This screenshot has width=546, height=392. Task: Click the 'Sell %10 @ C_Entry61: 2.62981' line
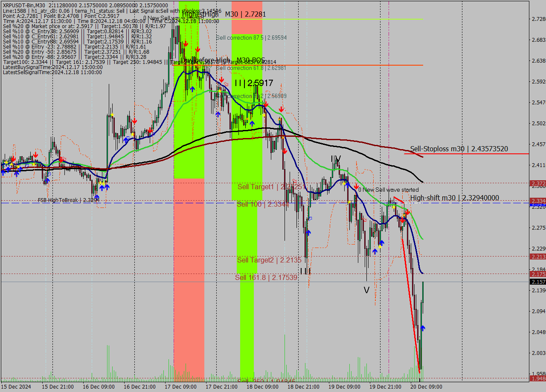click(77, 36)
